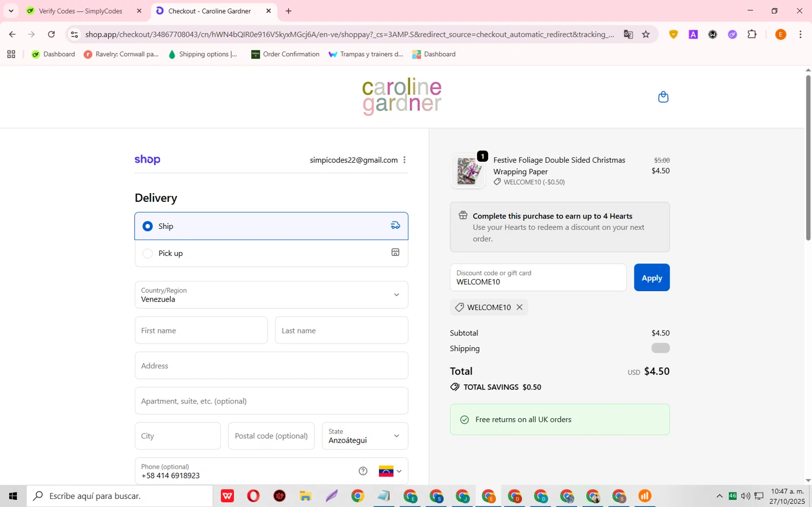Open the extensions puzzle icon

(x=752, y=34)
